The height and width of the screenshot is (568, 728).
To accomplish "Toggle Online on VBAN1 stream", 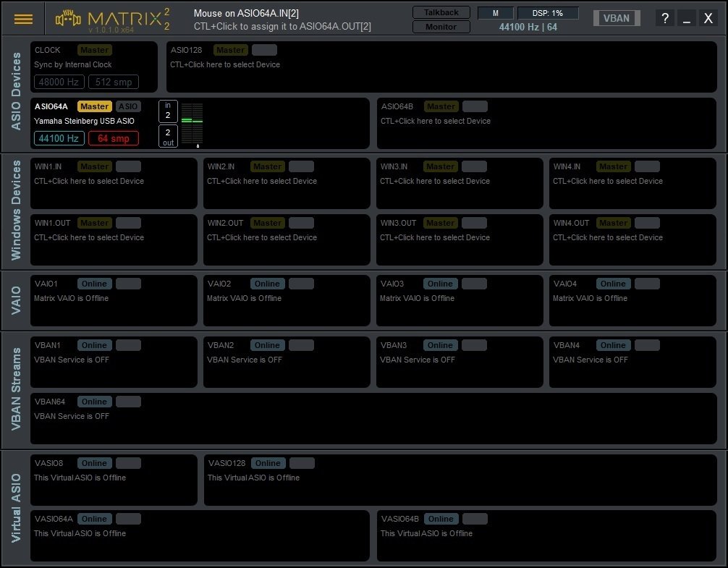I will tap(94, 345).
